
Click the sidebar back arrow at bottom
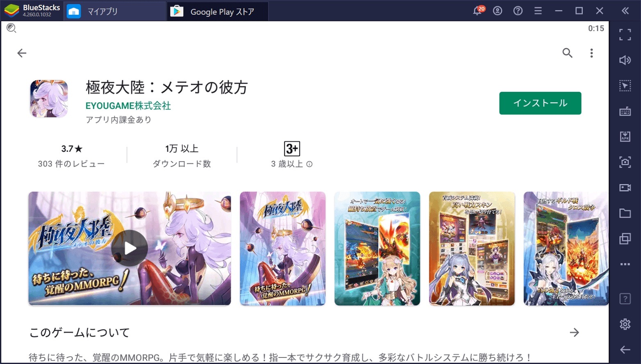tap(625, 350)
